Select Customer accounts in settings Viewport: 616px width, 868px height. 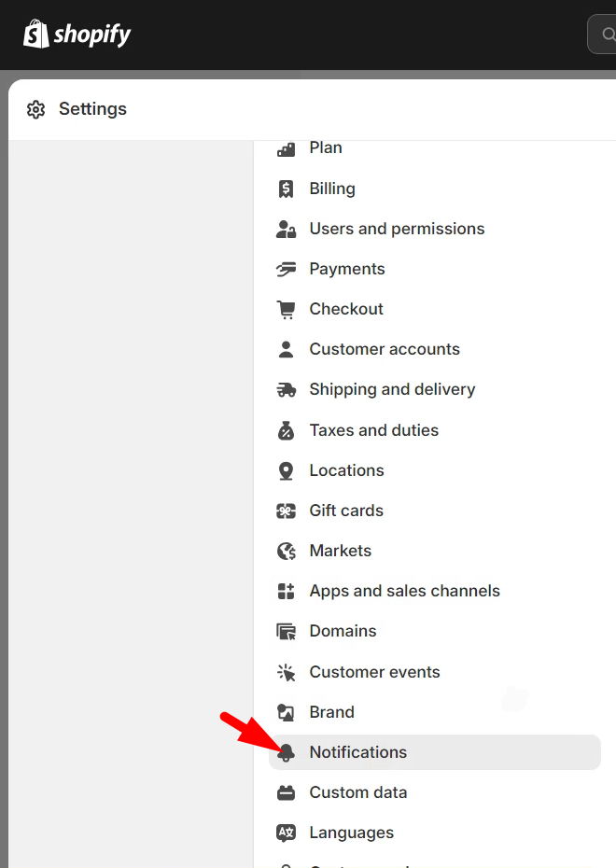click(x=385, y=349)
